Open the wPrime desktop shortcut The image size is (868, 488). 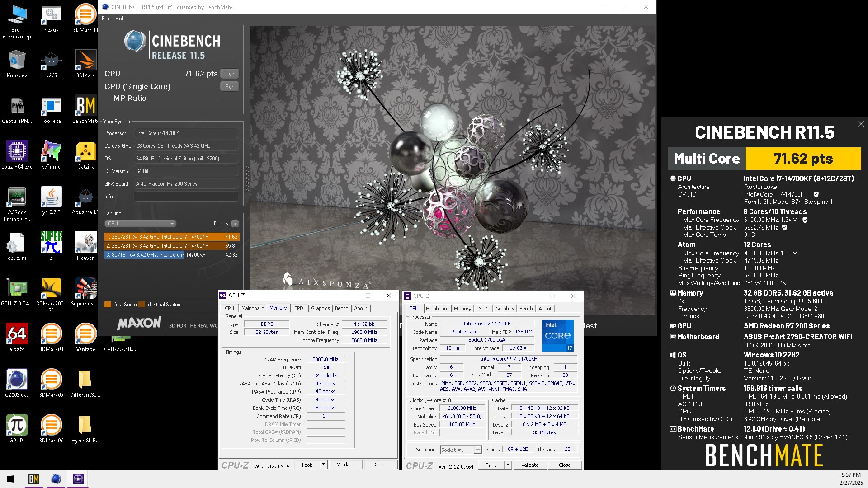[x=51, y=155]
